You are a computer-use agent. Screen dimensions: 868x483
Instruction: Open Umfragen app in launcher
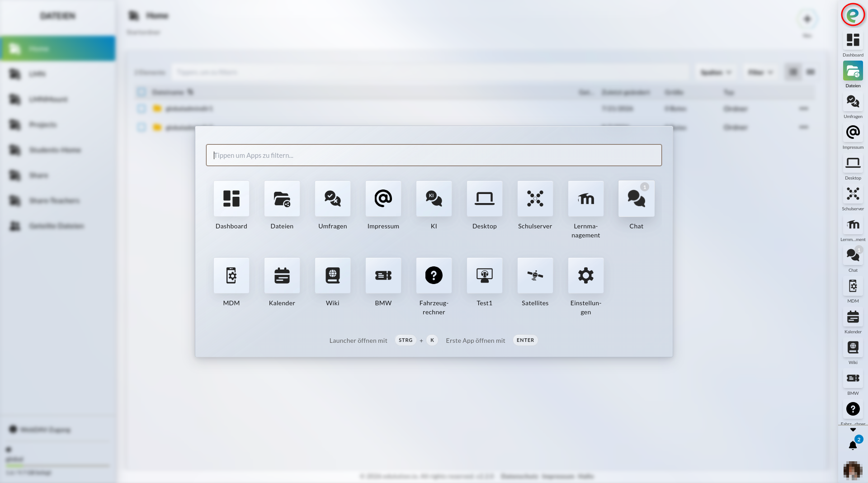[332, 199]
